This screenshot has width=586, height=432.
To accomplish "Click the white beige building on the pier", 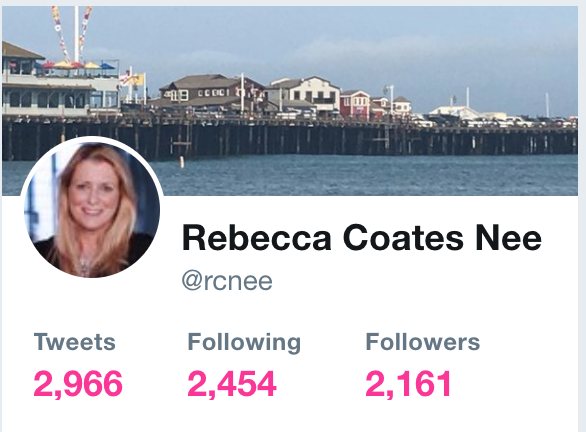I will pos(305,93).
